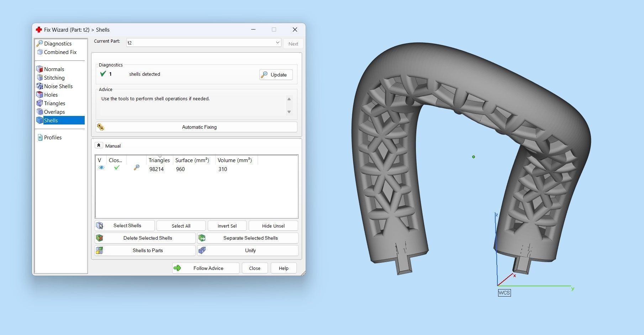Click the Unify button
644x335 pixels.
tap(248, 251)
